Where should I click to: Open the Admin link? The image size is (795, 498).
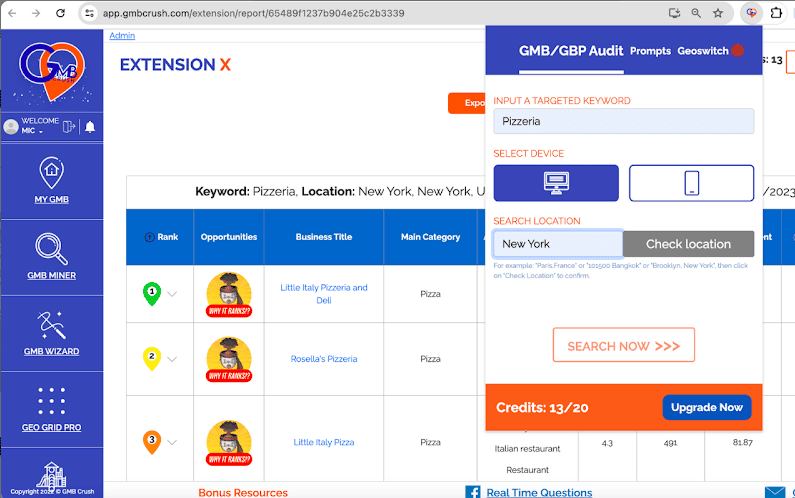pyautogui.click(x=122, y=35)
